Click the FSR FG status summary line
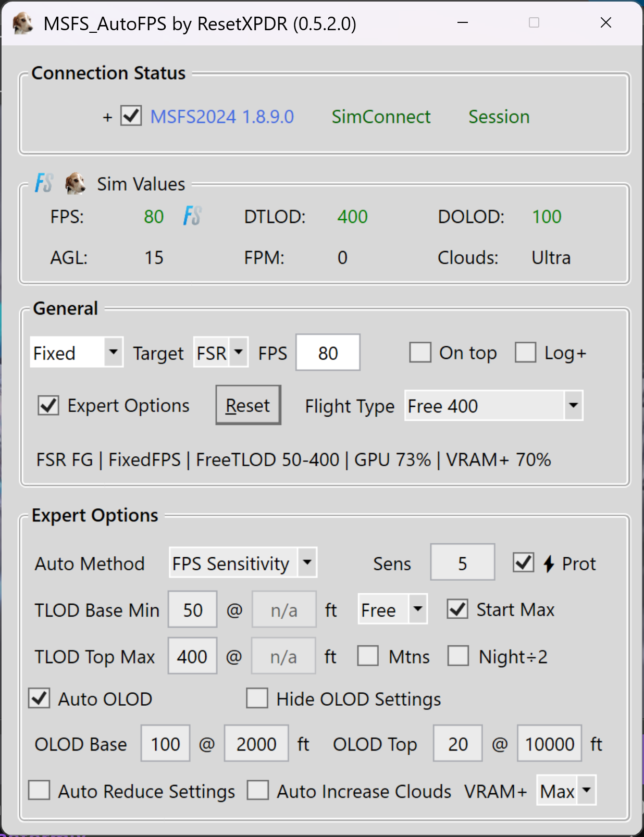 (293, 459)
